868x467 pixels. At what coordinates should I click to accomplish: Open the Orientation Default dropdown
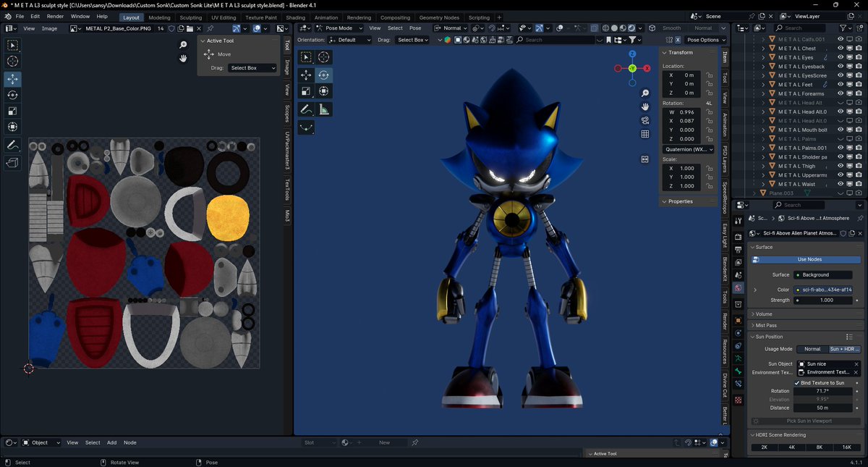(351, 40)
